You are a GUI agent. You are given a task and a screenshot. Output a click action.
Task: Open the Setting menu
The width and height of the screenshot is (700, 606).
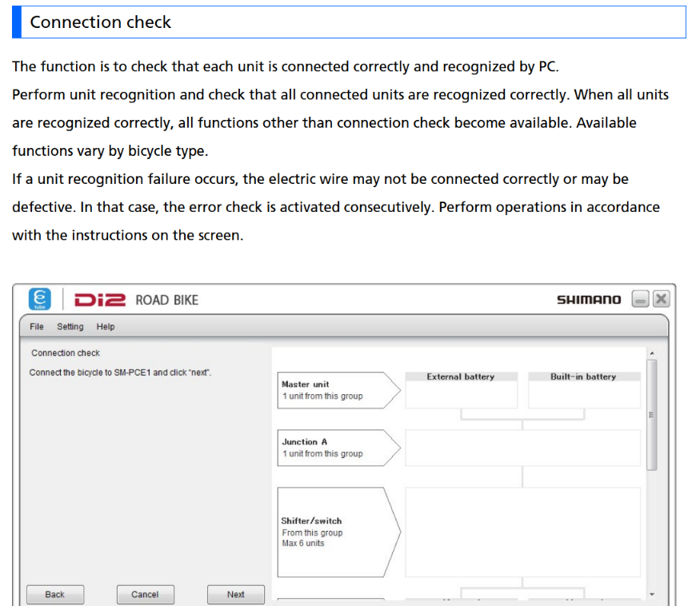(70, 326)
